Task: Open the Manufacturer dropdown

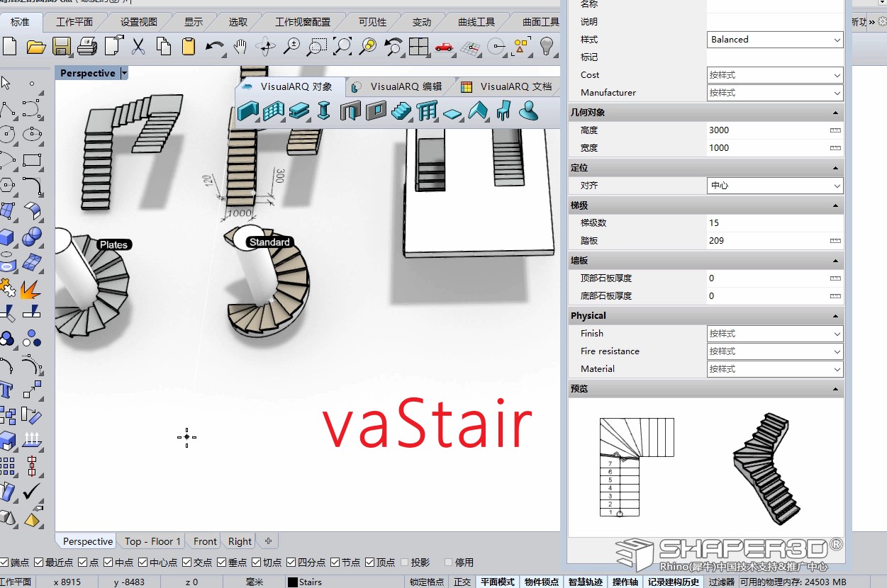Action: click(x=775, y=93)
